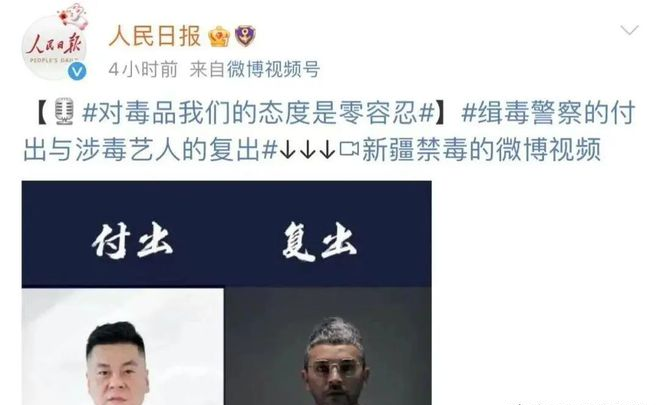Screen dimensions: 660x406
Task: Click the right portrait photo under 复出
Action: [x=328, y=346]
